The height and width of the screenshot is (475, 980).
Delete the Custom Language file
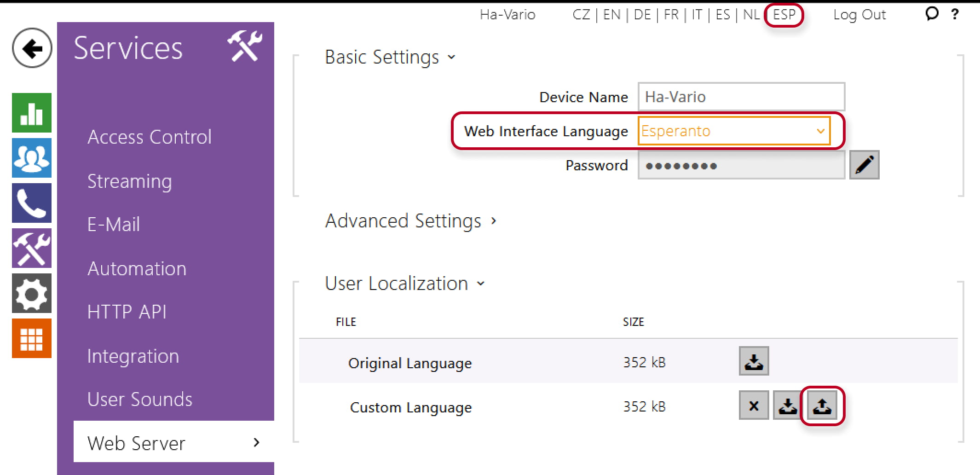[754, 405]
